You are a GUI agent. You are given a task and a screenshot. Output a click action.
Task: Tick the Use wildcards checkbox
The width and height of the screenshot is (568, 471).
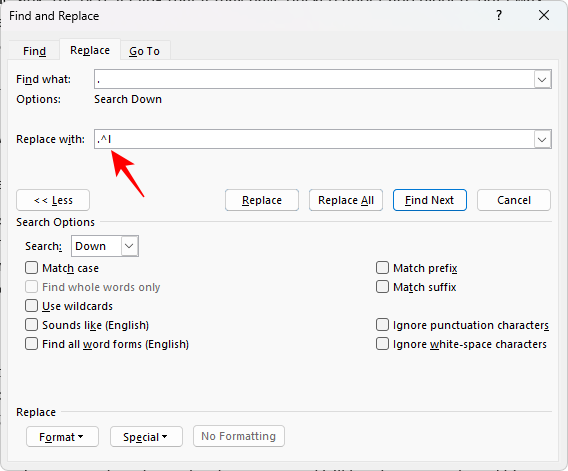[31, 306]
